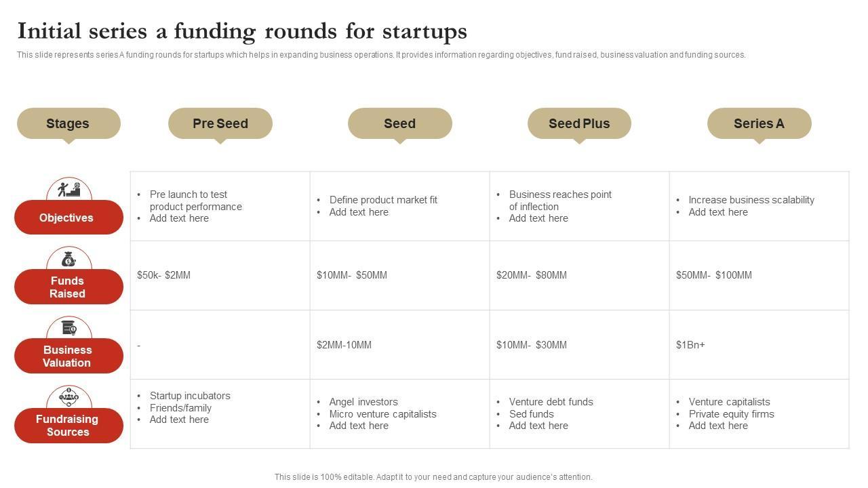Click the Business Valuation icon
This screenshot has height=488, width=868.
(68, 328)
